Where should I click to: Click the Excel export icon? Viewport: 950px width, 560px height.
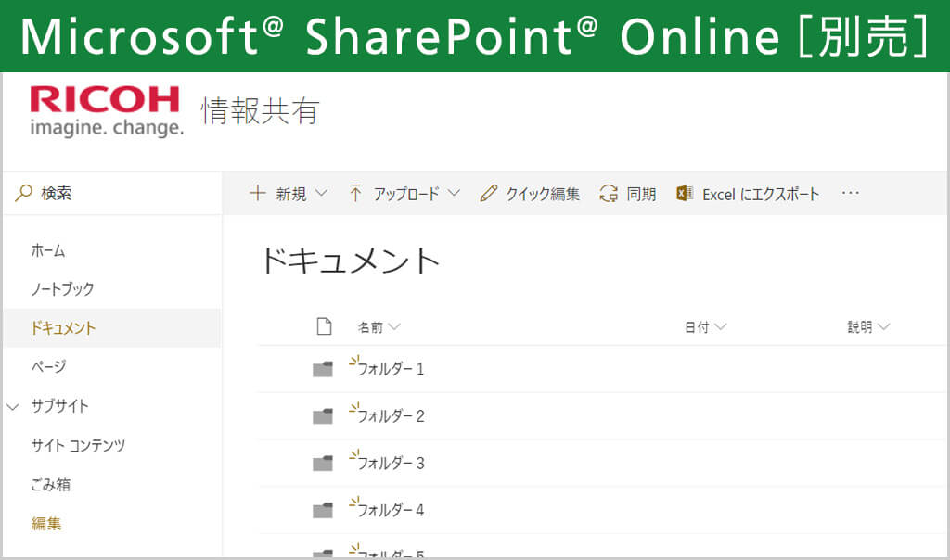pos(685,194)
